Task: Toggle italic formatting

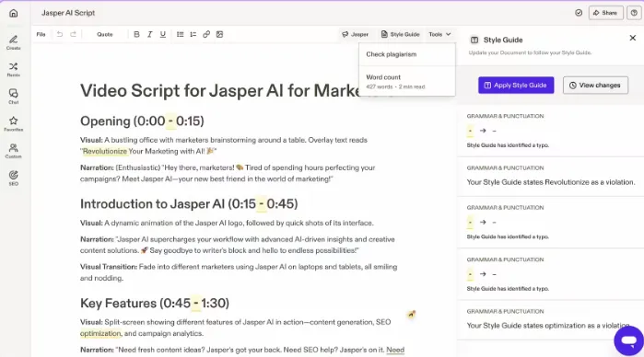Action: point(150,34)
